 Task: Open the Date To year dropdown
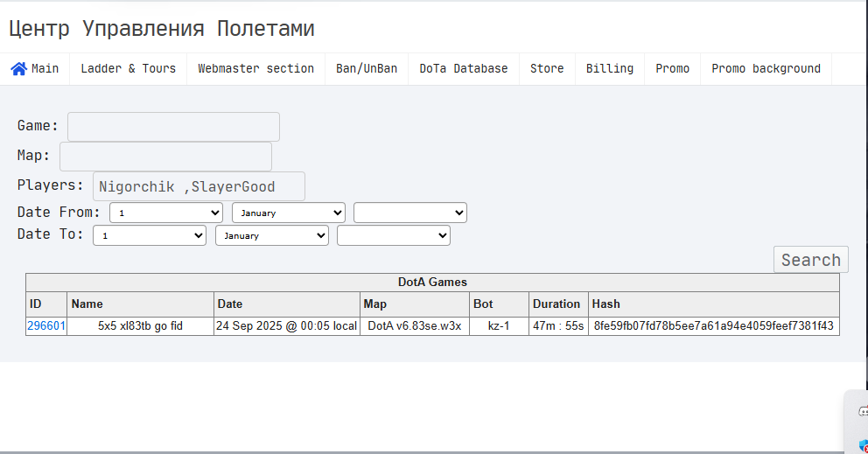pyautogui.click(x=394, y=235)
